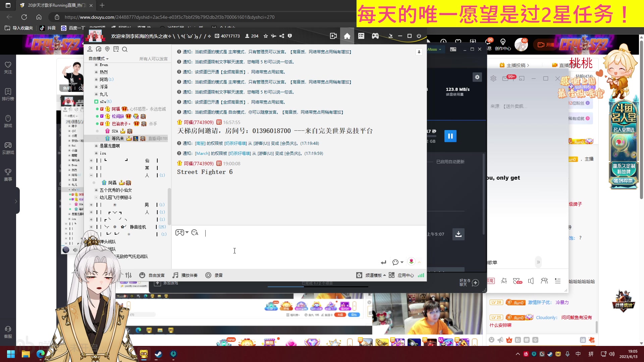Image resolution: width=644 pixels, height=362 pixels.
Task: Toggle the microphone icon in system tray
Action: 568,354
